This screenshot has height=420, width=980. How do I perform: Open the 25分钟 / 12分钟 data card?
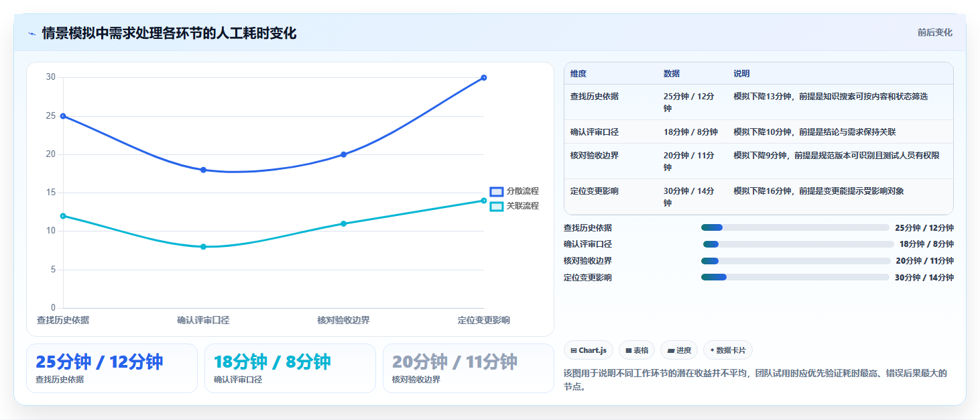[x=112, y=368]
